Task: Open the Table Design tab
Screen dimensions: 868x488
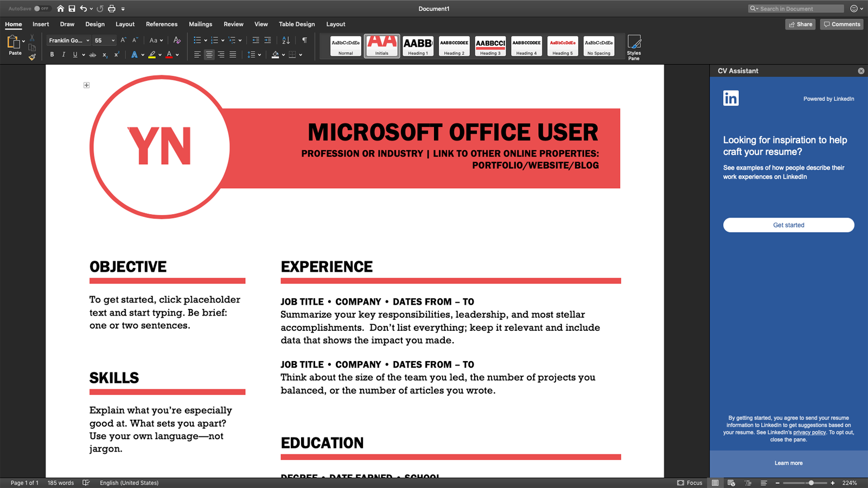Action: (297, 24)
